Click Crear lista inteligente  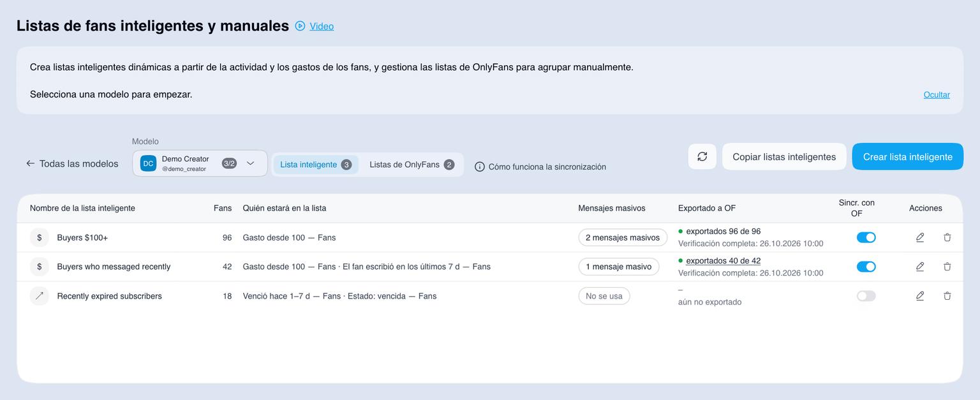[x=907, y=156]
